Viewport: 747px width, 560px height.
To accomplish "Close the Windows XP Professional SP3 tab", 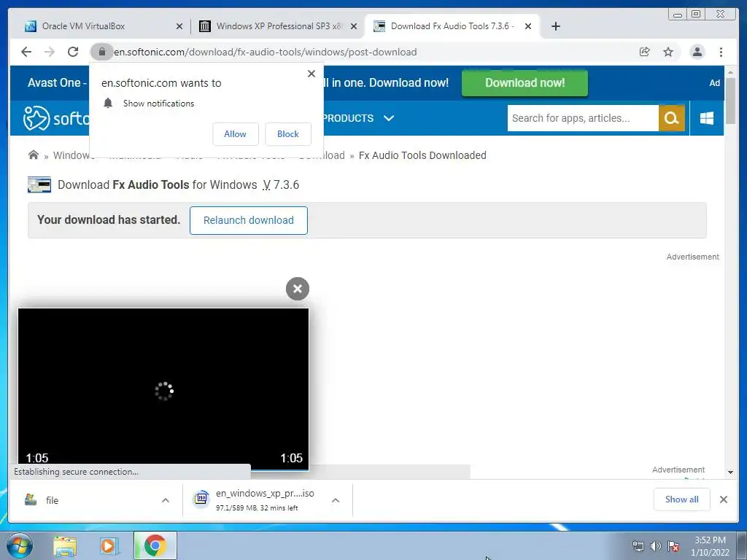I will (354, 26).
